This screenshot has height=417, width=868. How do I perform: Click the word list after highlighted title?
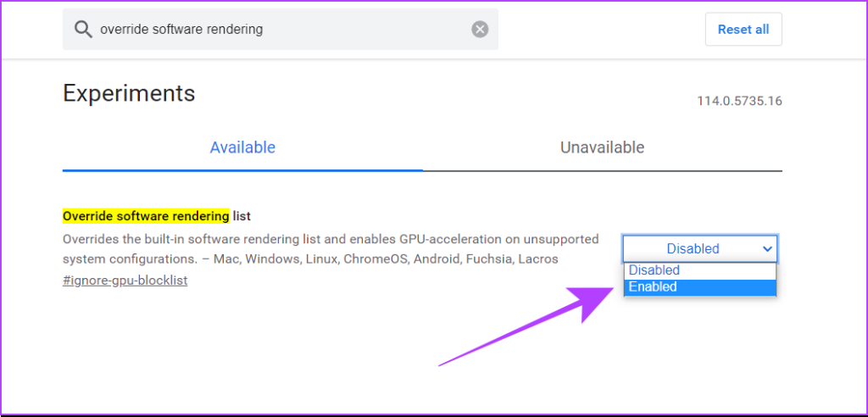pos(242,216)
